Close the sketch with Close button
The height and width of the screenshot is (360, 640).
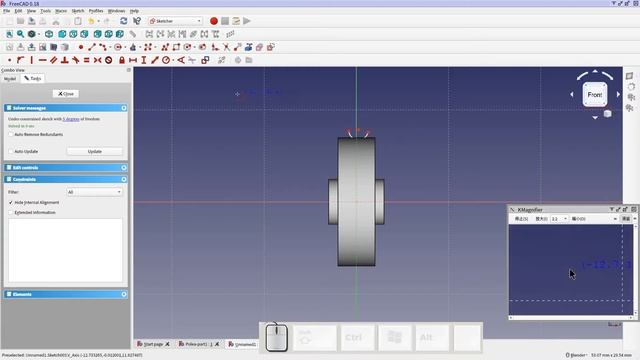pyautogui.click(x=66, y=94)
